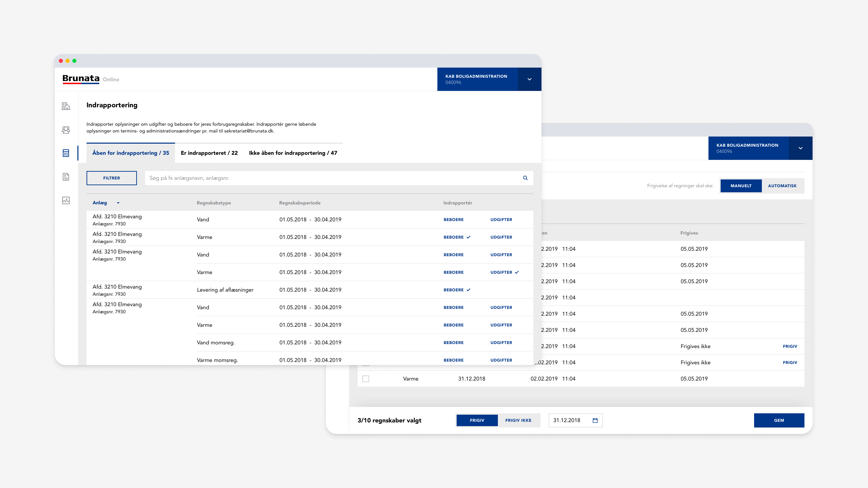The height and width of the screenshot is (488, 868).
Task: Click the GEM save button
Action: point(779,420)
